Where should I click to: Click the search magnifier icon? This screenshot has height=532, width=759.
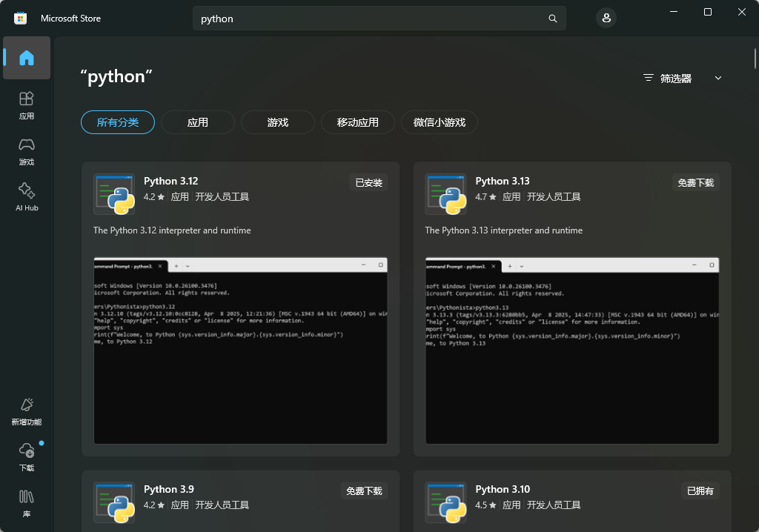click(552, 19)
